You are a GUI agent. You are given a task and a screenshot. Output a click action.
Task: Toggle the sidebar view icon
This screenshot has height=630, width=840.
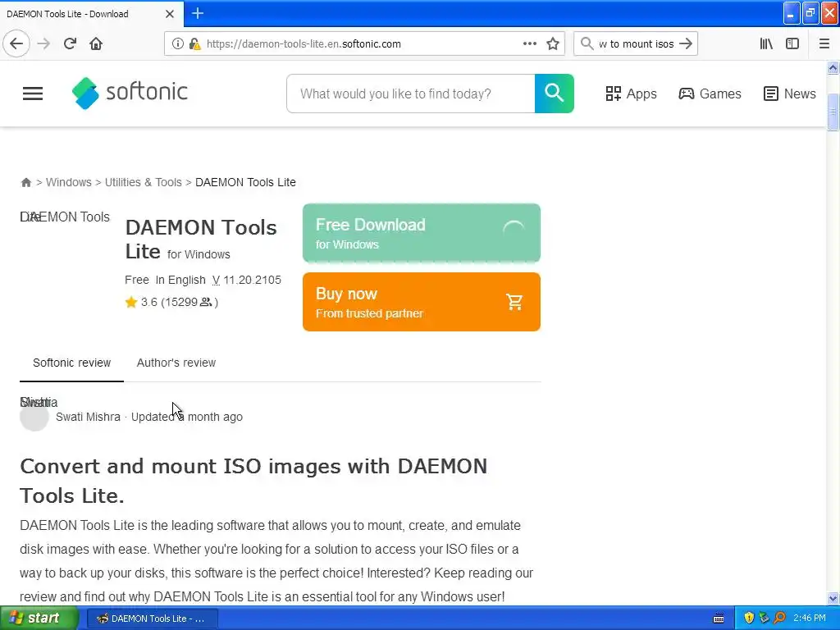pos(792,43)
